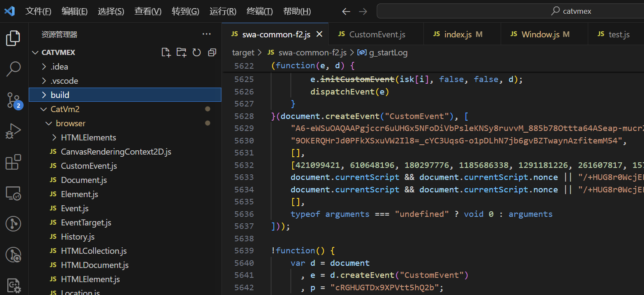
Task: Open the Extensions view
Action: (13, 162)
